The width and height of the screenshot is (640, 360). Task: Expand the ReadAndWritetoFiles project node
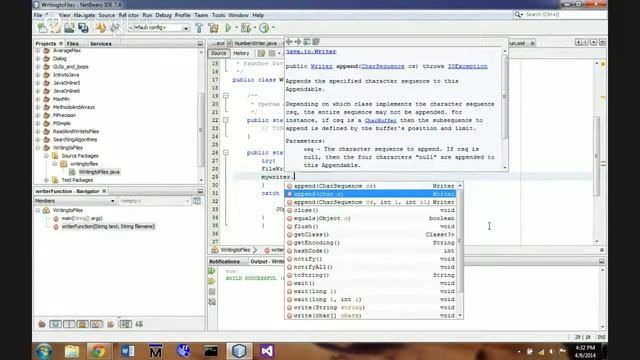pyautogui.click(x=38, y=131)
